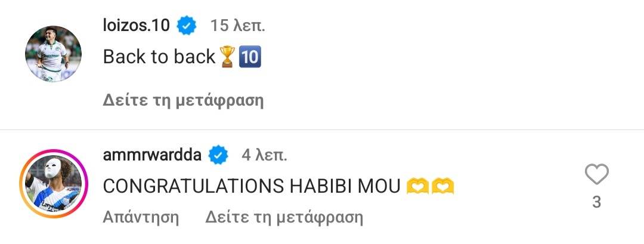View ammrwardda's story from the ringed avatar

tap(54, 183)
